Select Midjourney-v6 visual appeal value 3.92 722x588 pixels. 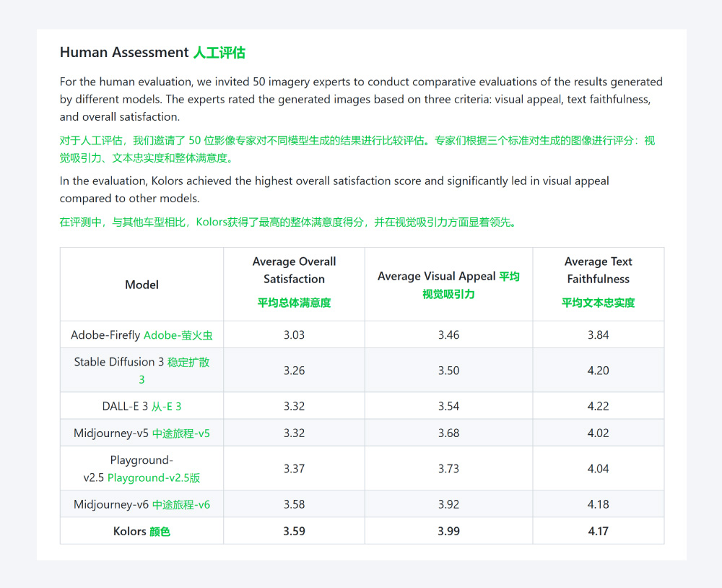[x=448, y=504]
